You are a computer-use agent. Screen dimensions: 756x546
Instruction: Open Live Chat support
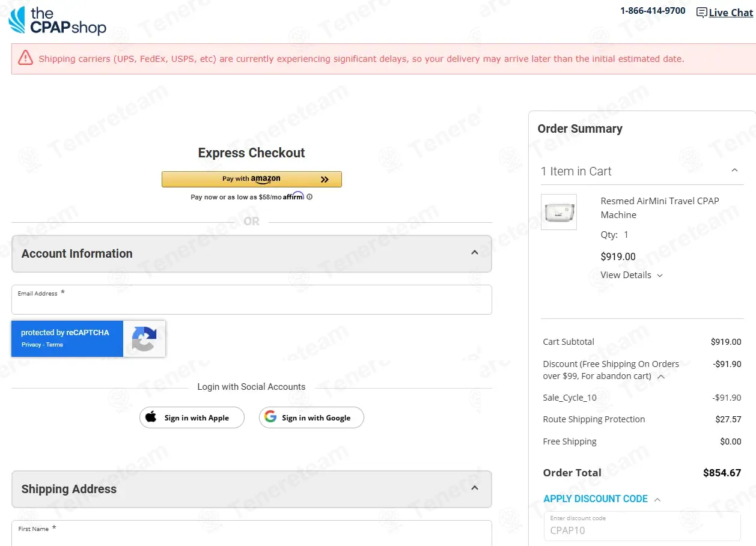[x=724, y=13]
